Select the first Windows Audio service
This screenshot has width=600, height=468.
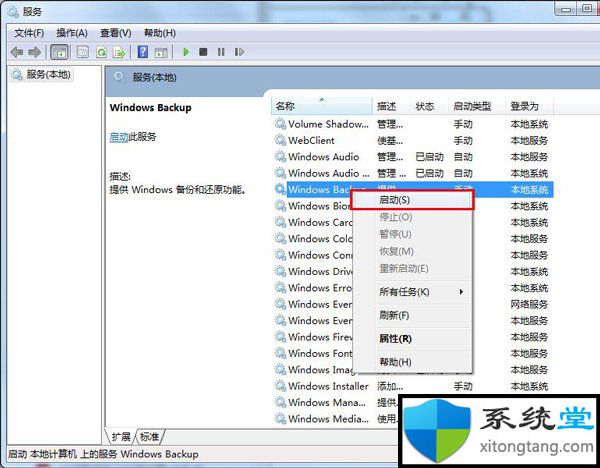point(412,157)
